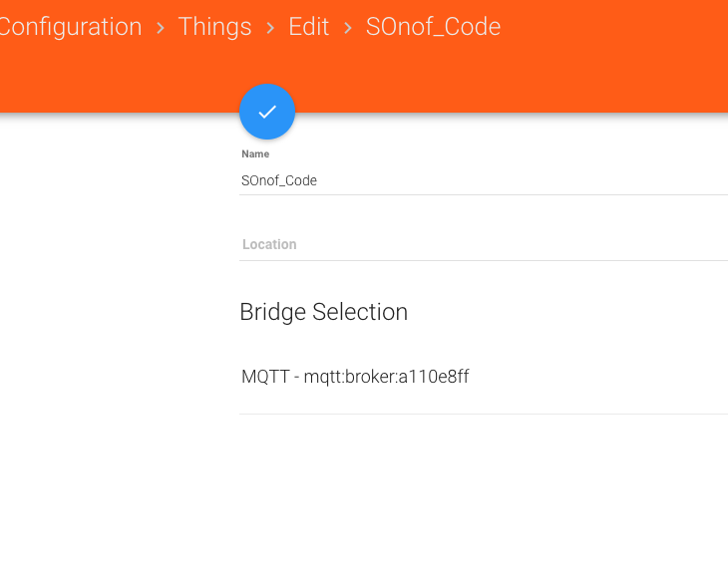
Task: Click the Bridge Selection heading
Action: (x=323, y=312)
